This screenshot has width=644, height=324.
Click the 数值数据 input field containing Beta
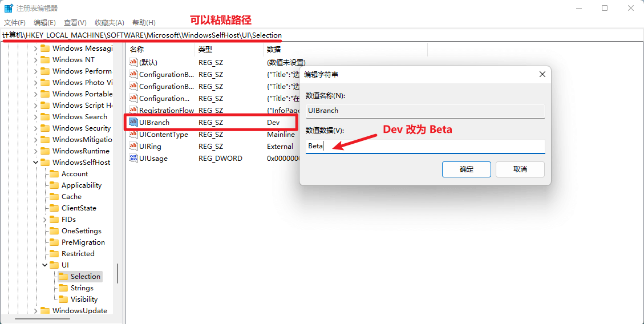(425, 146)
